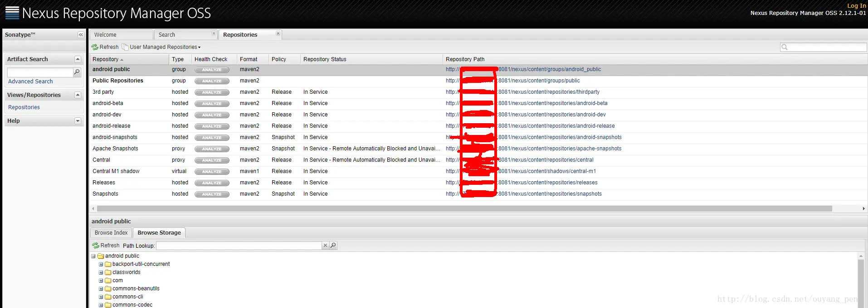The height and width of the screenshot is (308, 868).
Task: Select the android-dev repository row
Action: (x=478, y=115)
